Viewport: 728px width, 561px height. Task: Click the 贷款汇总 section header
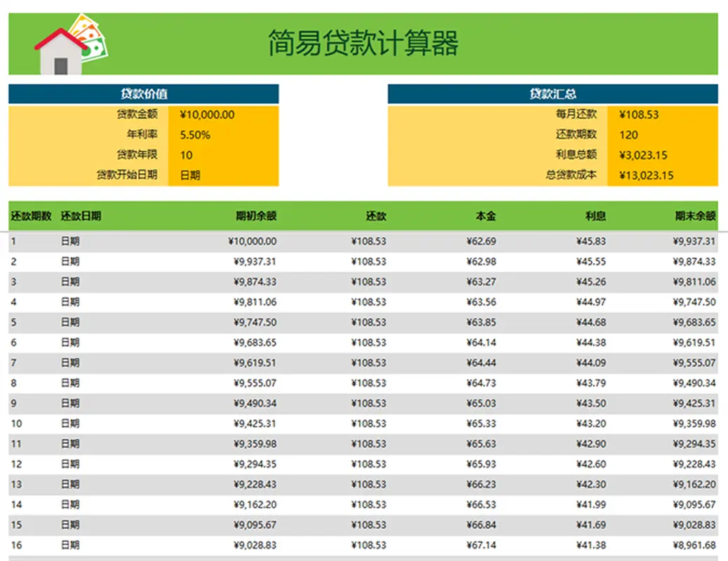(553, 94)
